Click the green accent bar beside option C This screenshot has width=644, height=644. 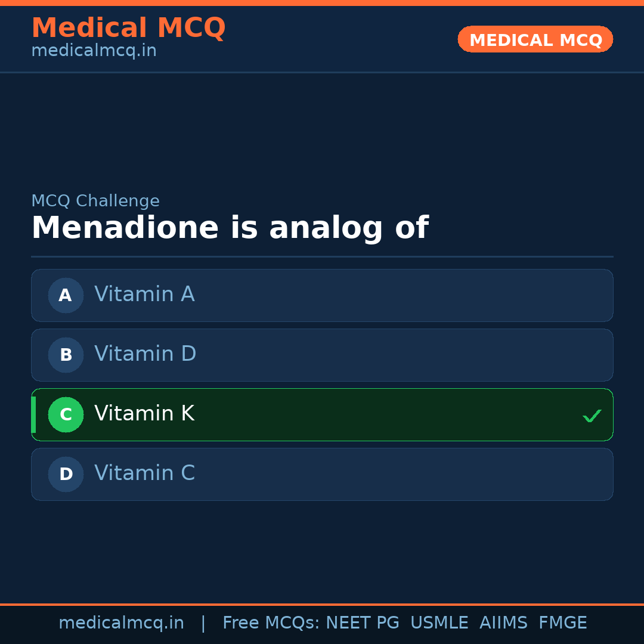click(33, 414)
